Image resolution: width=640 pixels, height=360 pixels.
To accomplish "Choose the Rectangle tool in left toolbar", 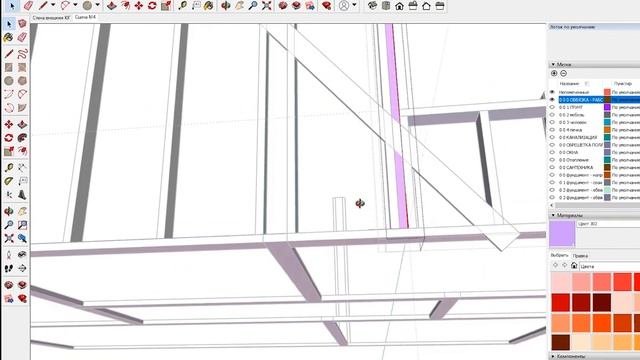I will 9,67.
